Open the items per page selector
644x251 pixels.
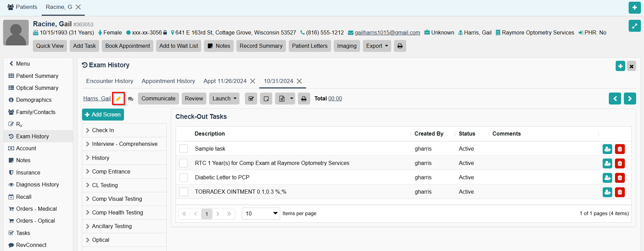pyautogui.click(x=261, y=213)
